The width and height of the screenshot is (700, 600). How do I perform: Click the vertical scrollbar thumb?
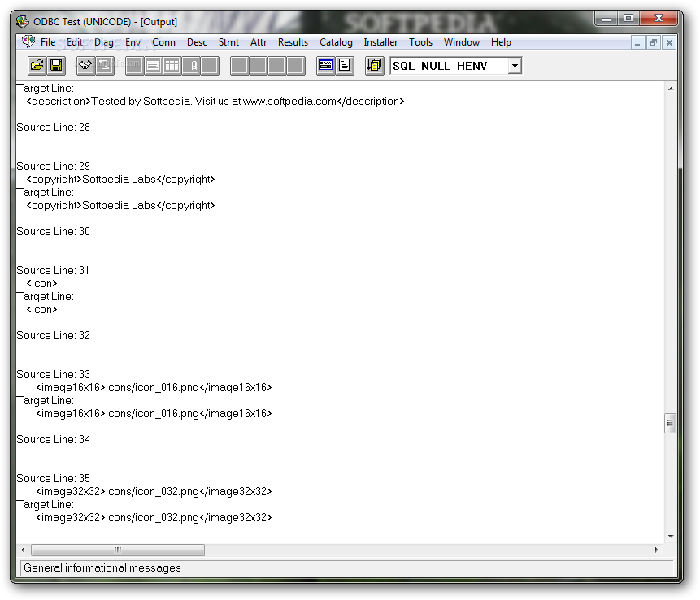point(670,424)
